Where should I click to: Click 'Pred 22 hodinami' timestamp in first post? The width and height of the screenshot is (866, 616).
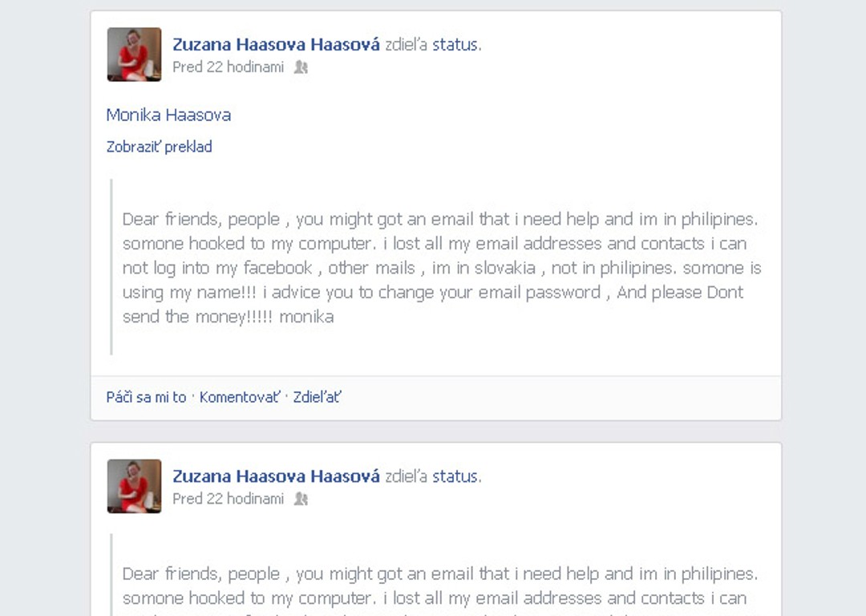coord(228,67)
